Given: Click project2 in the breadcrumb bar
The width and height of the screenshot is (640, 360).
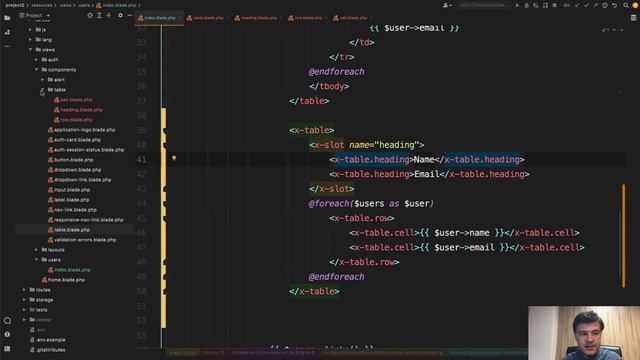Looking at the screenshot, I should [x=14, y=5].
